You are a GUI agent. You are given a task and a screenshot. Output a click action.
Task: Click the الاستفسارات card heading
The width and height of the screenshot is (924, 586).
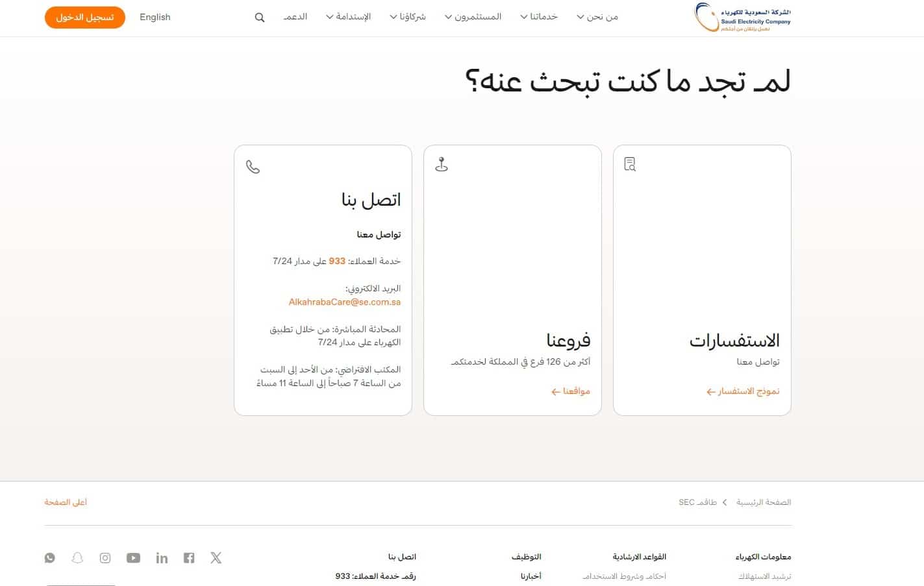tap(734, 341)
